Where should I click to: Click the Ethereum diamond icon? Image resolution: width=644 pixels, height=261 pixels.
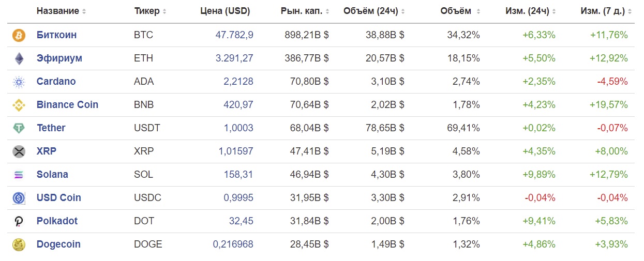point(19,58)
